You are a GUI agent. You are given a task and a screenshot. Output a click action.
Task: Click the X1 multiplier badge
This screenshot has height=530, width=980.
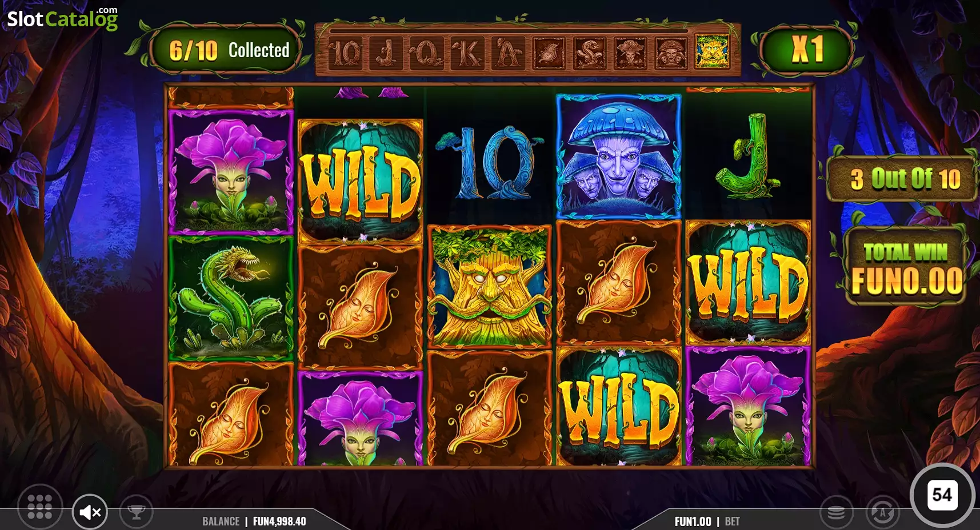click(807, 49)
